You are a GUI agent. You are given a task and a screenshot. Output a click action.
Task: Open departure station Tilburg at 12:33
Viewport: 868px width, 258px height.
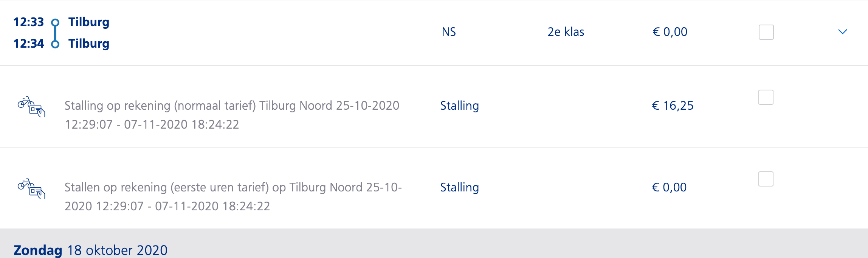point(89,22)
